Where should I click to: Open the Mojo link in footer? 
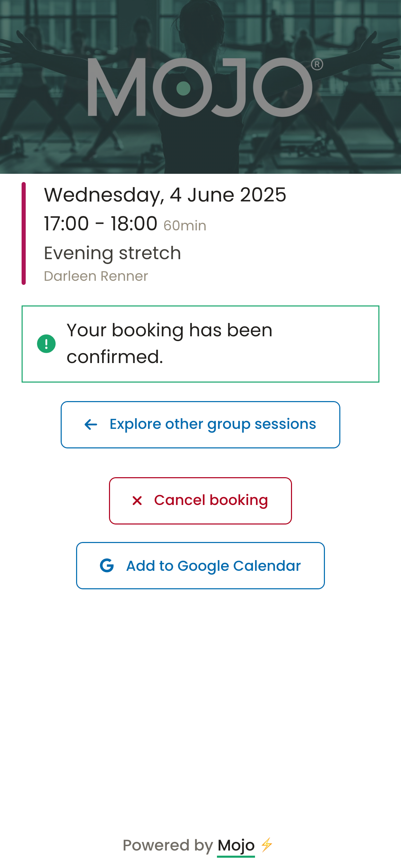[236, 845]
